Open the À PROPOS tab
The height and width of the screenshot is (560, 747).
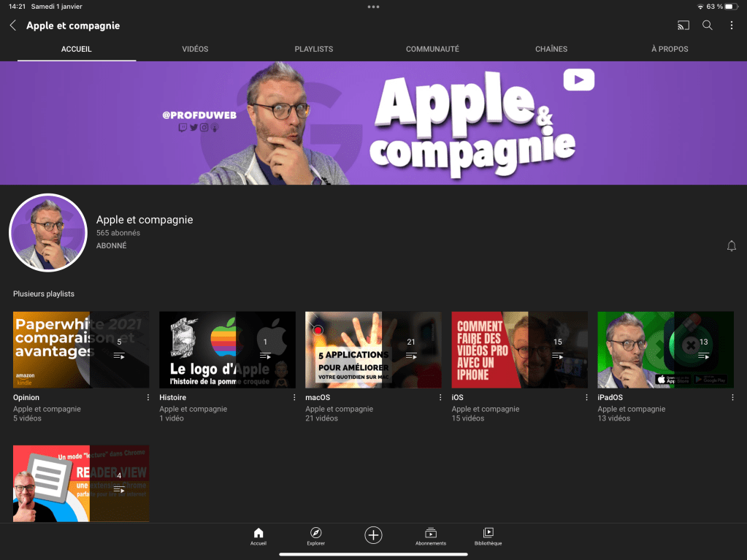tap(670, 49)
